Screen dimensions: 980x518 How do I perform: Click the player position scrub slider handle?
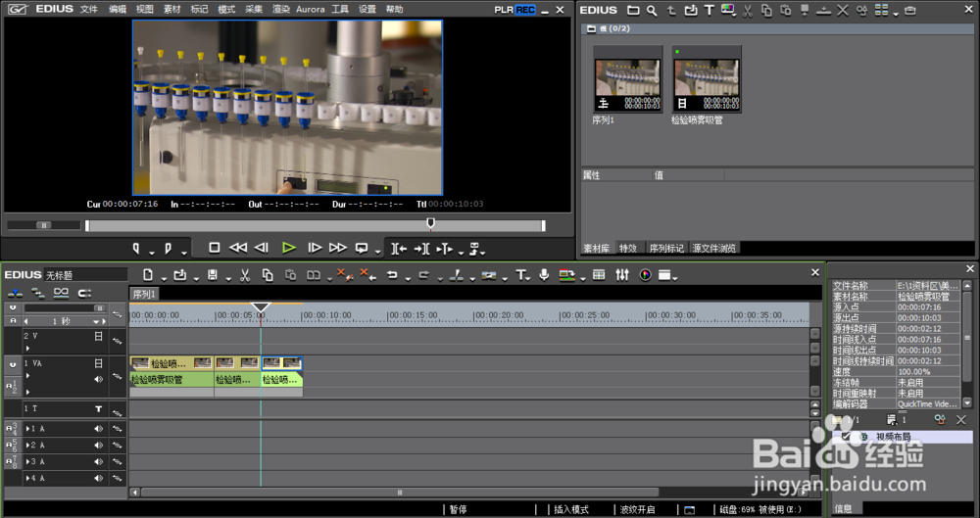(430, 222)
